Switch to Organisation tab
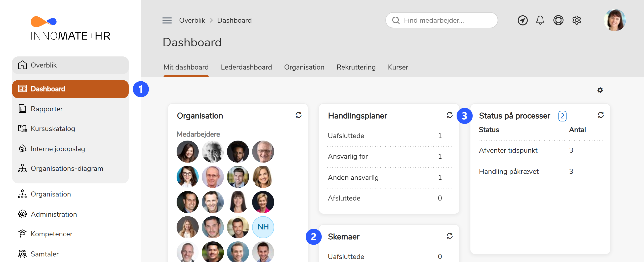Screen dimensions: 644x262 pyautogui.click(x=304, y=67)
